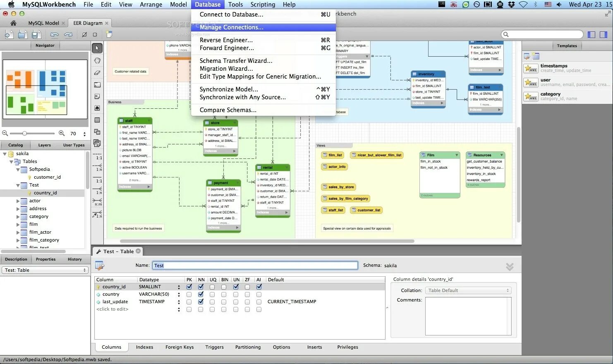Select the routine group tool
This screenshot has height=364, width=613.
[97, 144]
